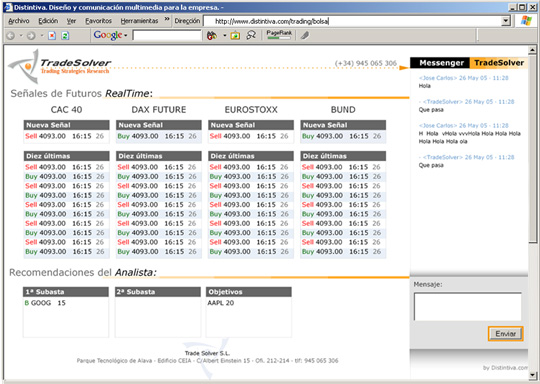Open the Back button history dropdown arrow

pos(21,35)
